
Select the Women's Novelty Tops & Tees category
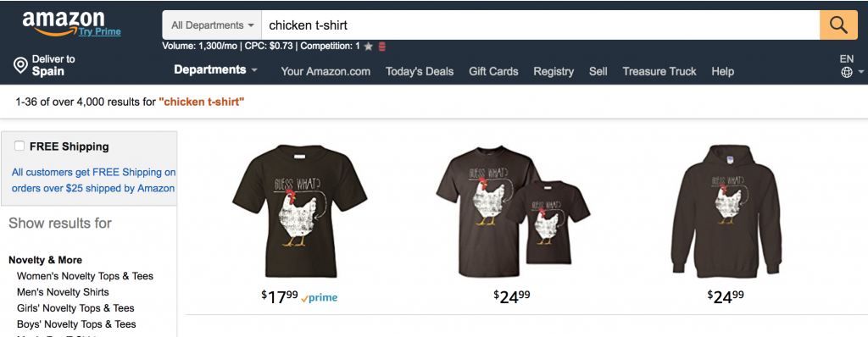point(86,275)
